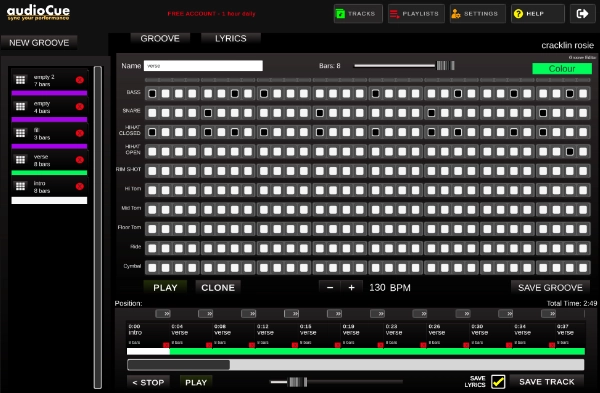Toggle the third HIHAT OPEN step in bar 8
The height and width of the screenshot is (393, 600).
point(570,152)
